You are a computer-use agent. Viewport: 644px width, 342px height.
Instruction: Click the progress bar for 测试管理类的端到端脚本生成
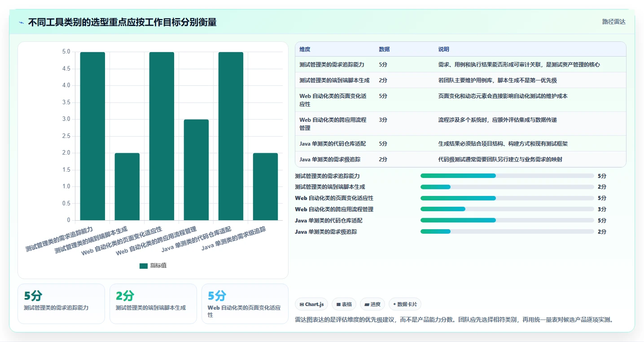point(507,187)
